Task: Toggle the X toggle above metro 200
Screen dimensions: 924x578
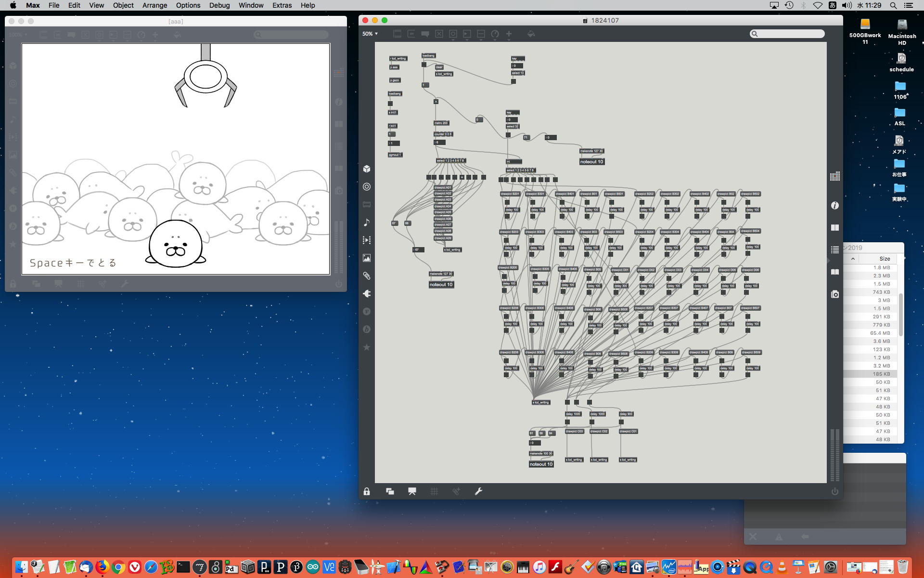Action: [436, 102]
